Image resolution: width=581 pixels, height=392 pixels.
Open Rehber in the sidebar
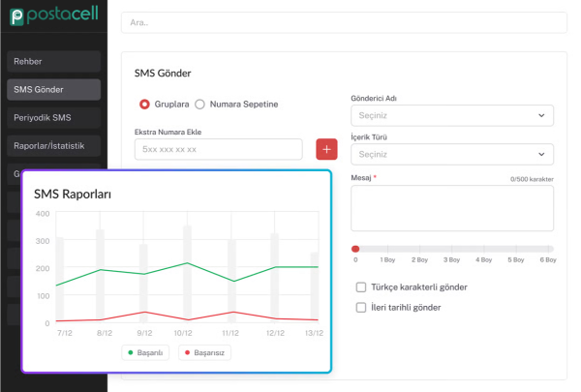(x=53, y=62)
